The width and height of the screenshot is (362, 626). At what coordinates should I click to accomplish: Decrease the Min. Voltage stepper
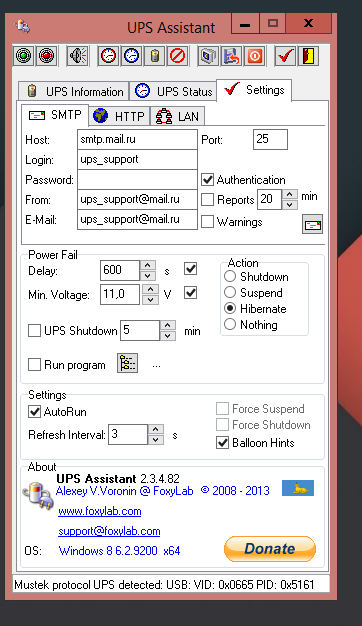(x=150, y=299)
